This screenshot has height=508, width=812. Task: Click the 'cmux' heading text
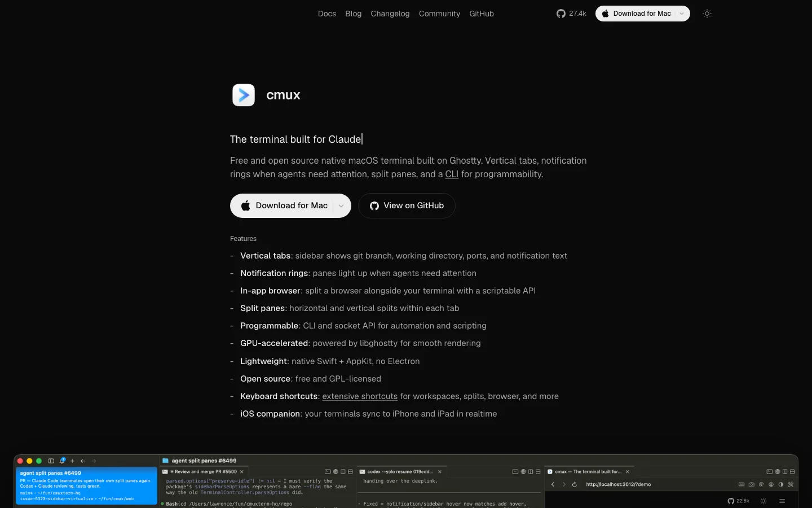pos(283,95)
